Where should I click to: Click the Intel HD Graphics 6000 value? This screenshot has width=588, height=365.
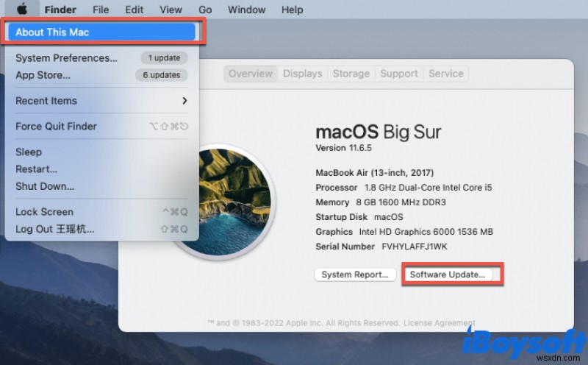tap(426, 232)
